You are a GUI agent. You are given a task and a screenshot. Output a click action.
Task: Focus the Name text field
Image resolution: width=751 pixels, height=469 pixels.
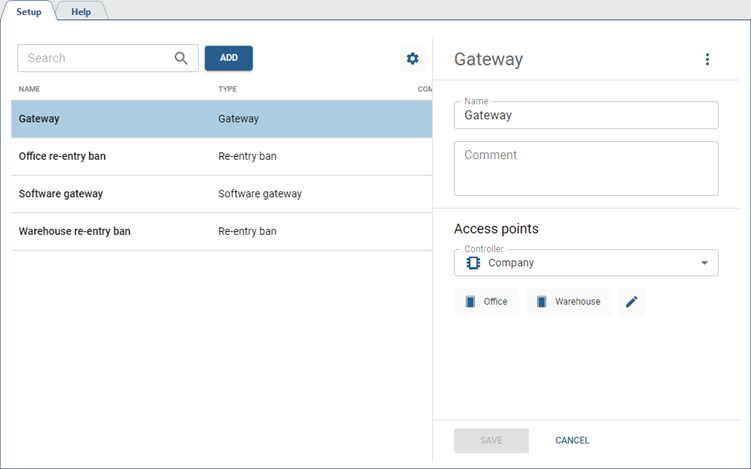coord(585,116)
